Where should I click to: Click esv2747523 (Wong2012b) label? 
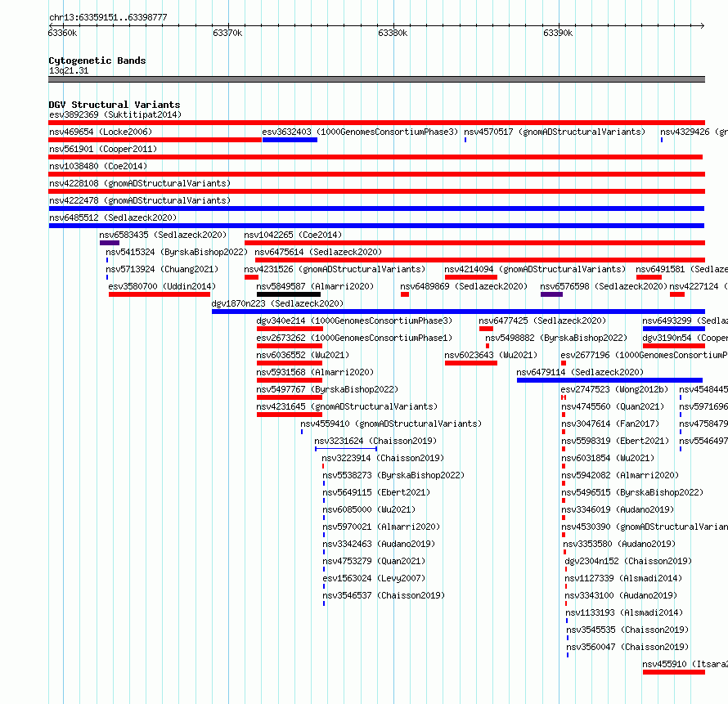click(614, 389)
